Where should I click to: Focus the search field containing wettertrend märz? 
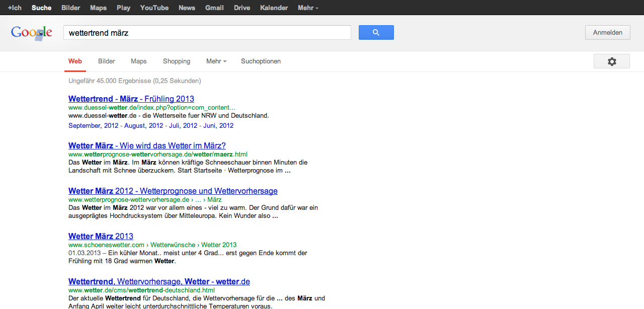(207, 33)
